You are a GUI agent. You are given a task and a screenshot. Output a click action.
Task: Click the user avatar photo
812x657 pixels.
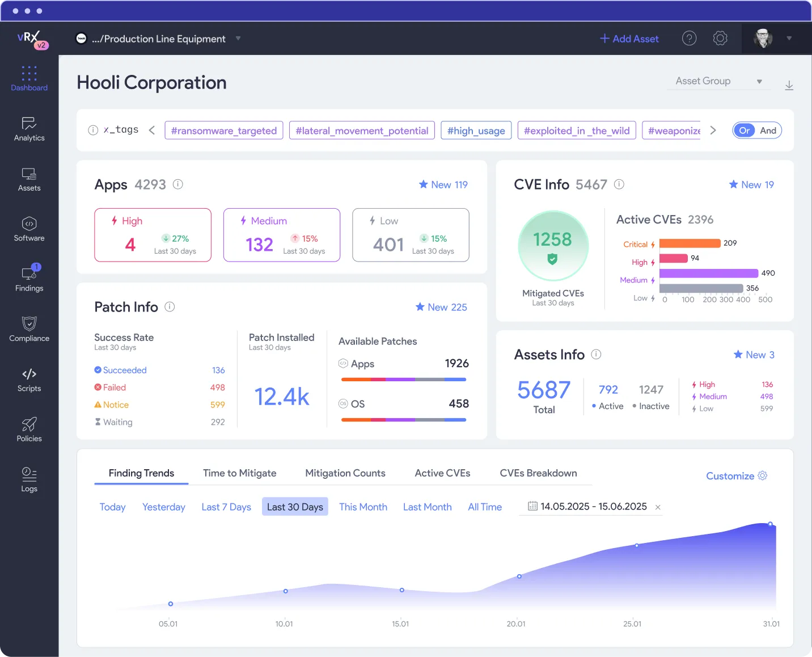763,38
